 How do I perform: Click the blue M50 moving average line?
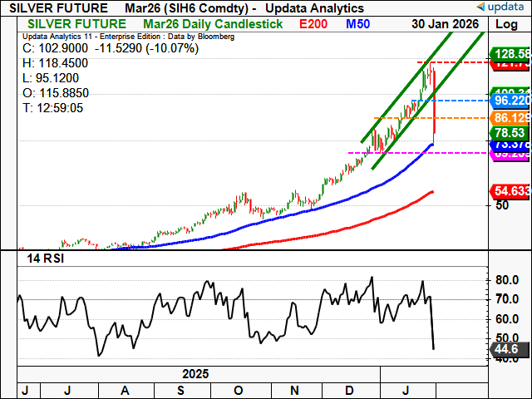(332, 204)
